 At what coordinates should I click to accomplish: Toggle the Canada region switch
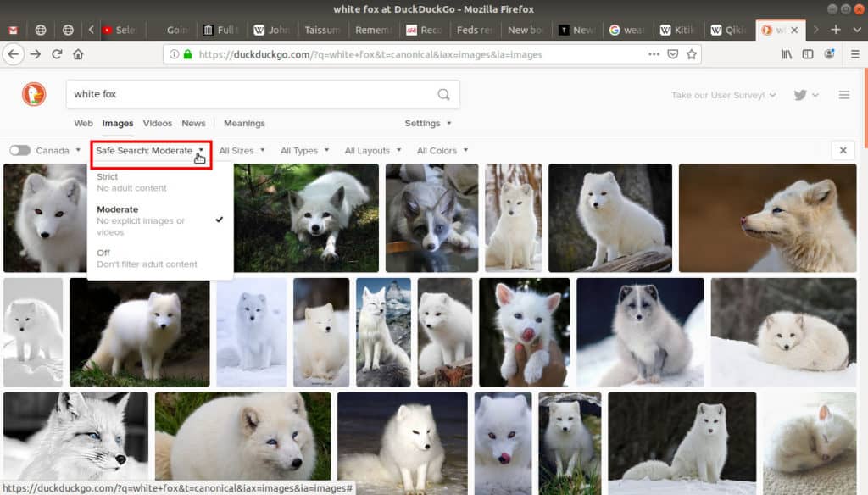[x=19, y=151]
